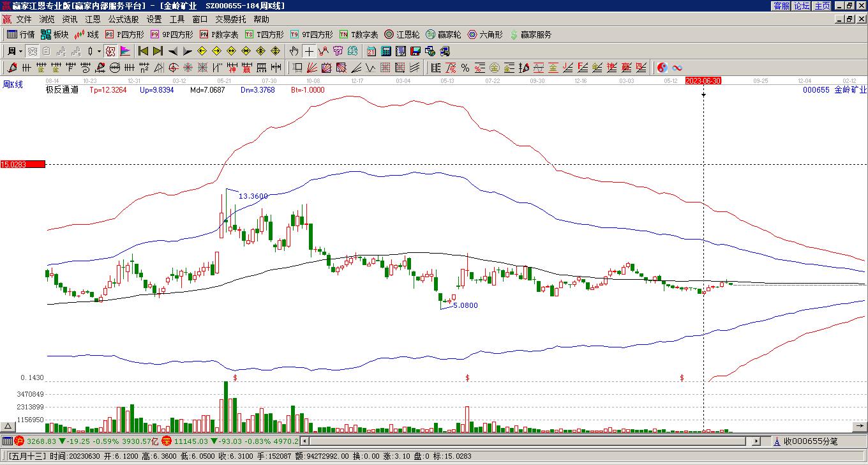The height and width of the screenshot is (465, 868).
Task: Jump to last bar with skip-end icon
Action: coord(158,51)
